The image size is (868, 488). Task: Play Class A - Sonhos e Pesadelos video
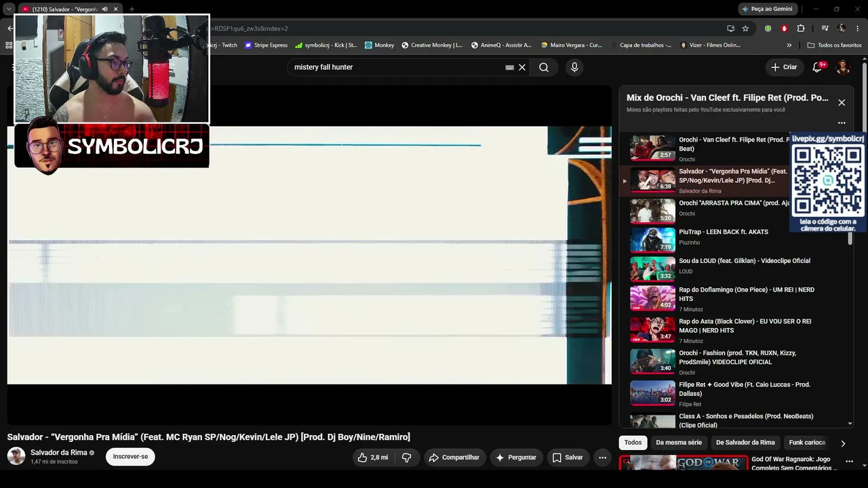[652, 421]
